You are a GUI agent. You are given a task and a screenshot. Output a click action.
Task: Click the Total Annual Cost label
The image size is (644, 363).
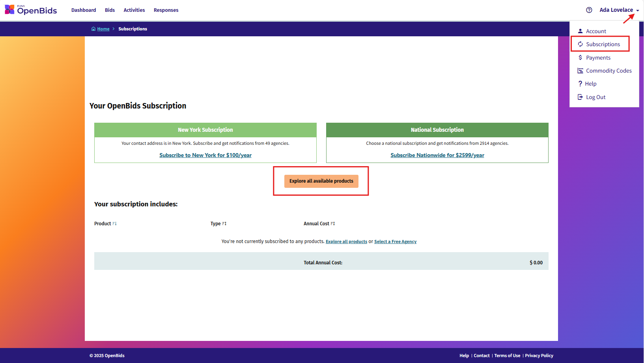[323, 263]
